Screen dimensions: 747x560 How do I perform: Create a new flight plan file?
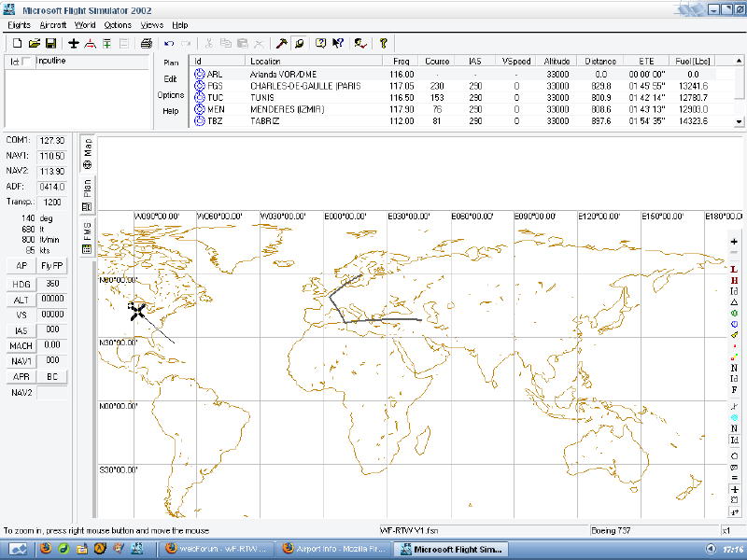17,43
